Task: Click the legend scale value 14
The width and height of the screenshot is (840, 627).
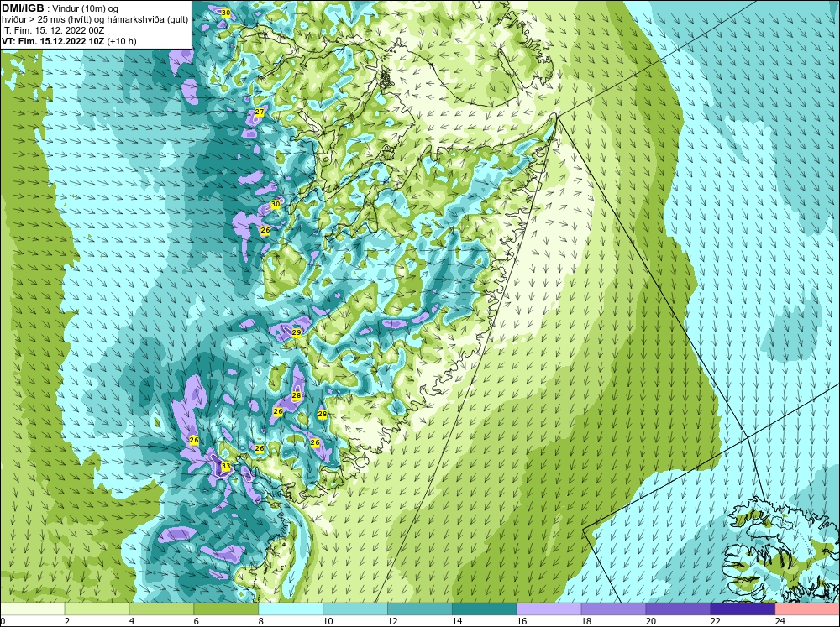Action: tap(457, 621)
